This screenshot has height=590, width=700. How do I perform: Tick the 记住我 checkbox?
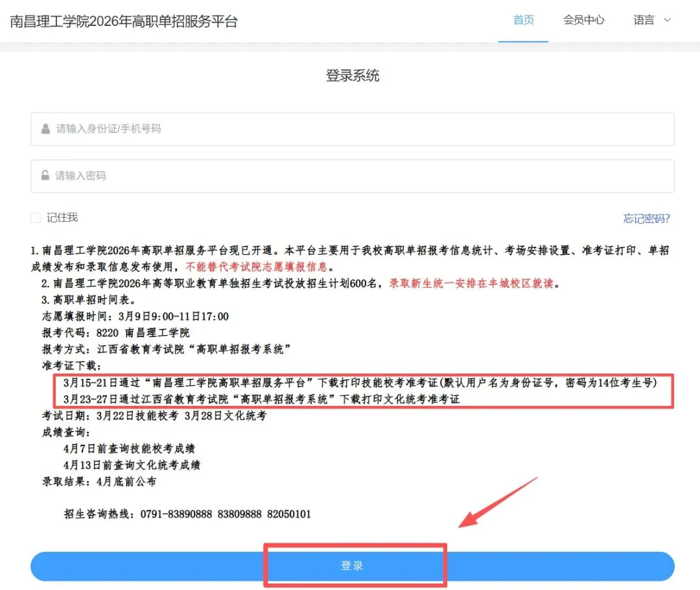(35, 218)
